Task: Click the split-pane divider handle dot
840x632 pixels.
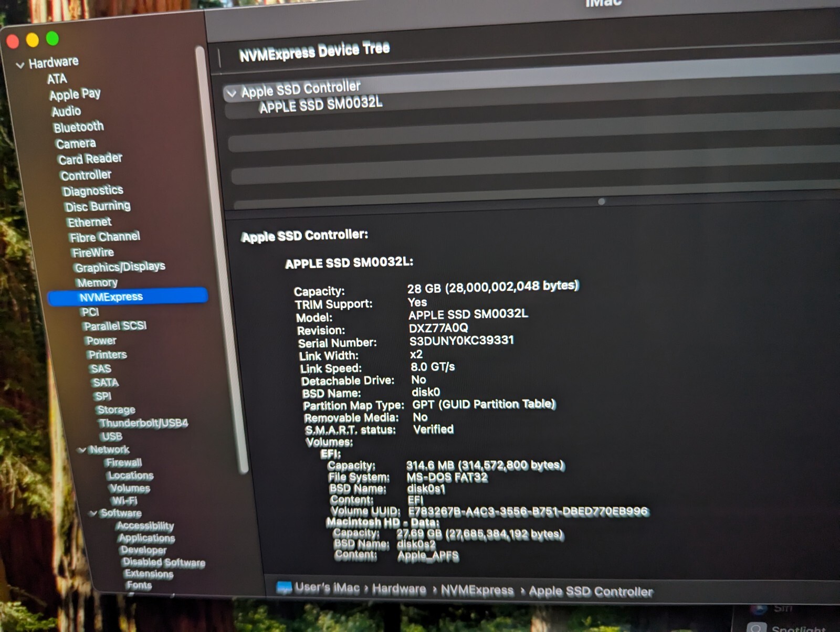Action: (602, 202)
